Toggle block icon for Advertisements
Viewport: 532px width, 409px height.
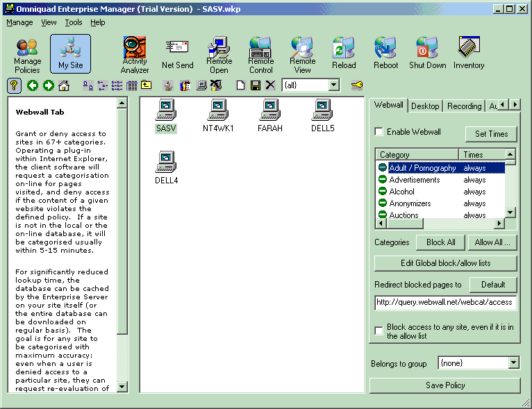pos(383,179)
